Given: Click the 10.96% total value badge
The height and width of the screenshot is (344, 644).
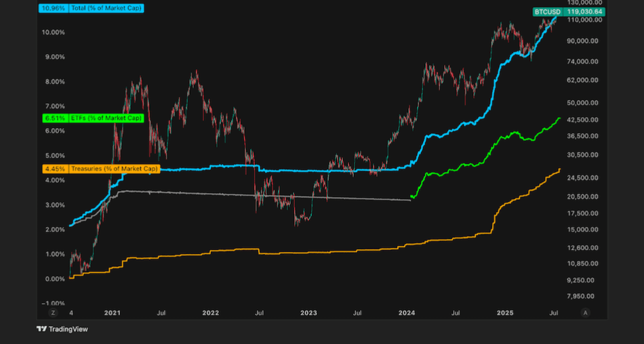Looking at the screenshot, I should click(x=54, y=8).
